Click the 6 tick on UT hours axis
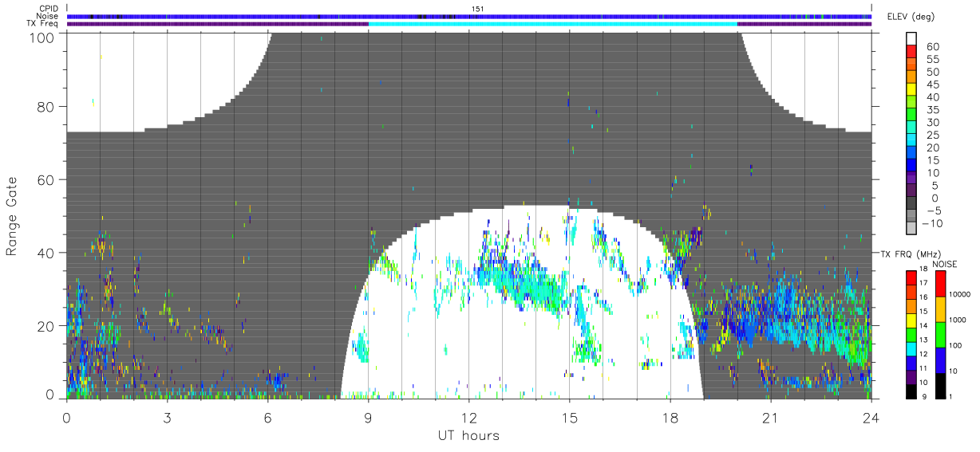The image size is (980, 452). click(x=267, y=417)
